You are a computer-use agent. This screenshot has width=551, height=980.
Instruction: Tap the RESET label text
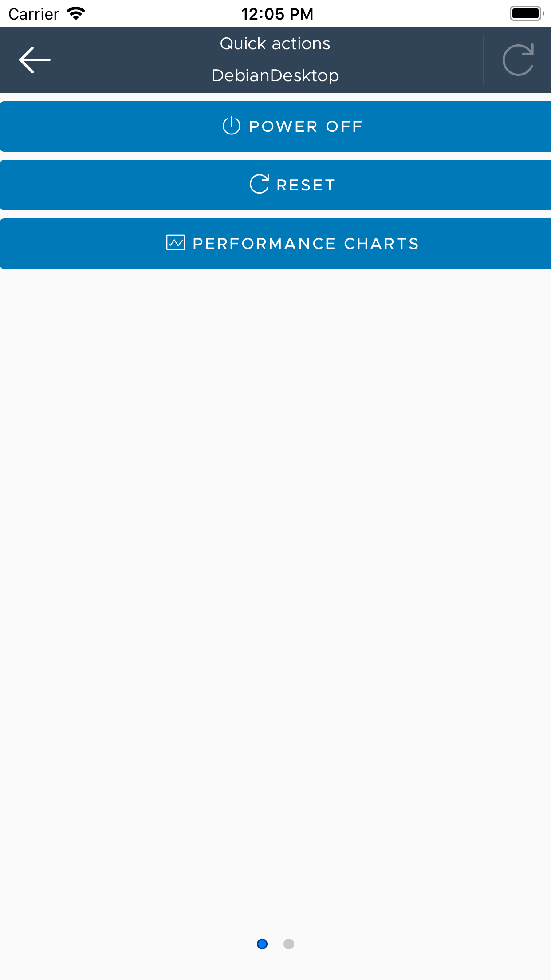306,185
